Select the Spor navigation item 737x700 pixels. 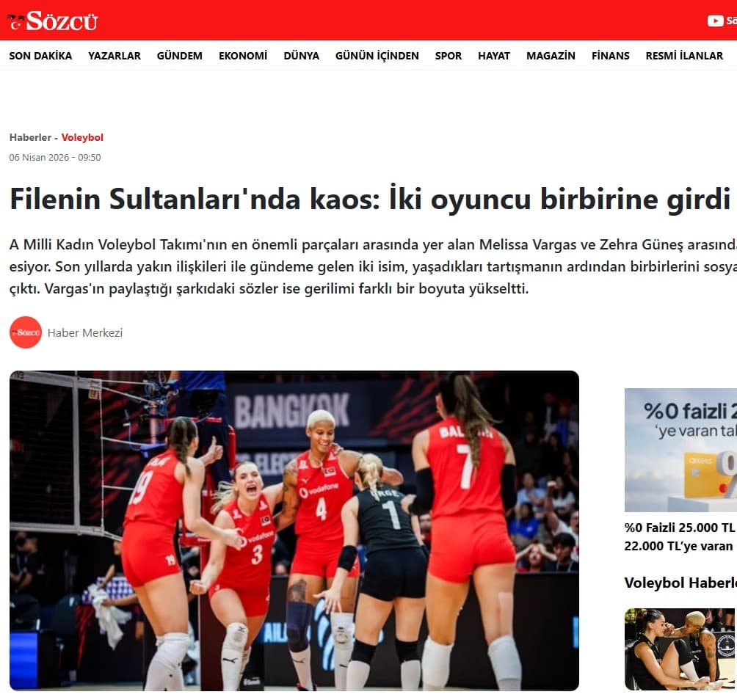tap(449, 56)
